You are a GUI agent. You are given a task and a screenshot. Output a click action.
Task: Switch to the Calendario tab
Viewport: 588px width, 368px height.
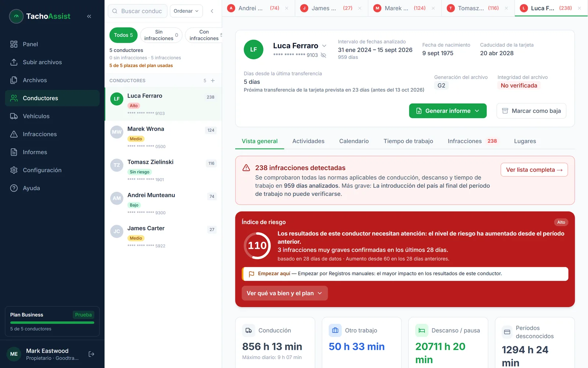pyautogui.click(x=354, y=141)
